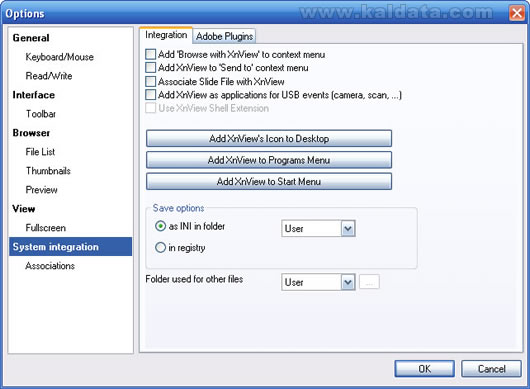530x389 pixels.
Task: Select View category
Action: pos(24,209)
